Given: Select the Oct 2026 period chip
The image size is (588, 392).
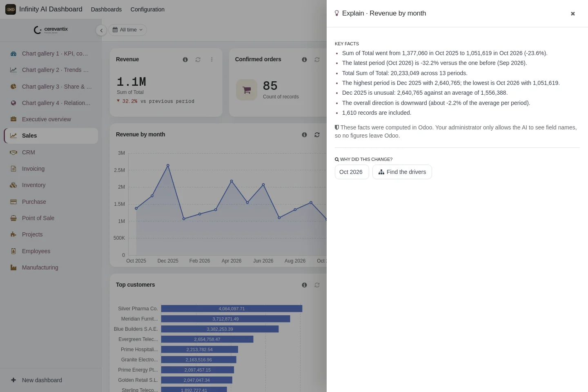Looking at the screenshot, I should [351, 172].
